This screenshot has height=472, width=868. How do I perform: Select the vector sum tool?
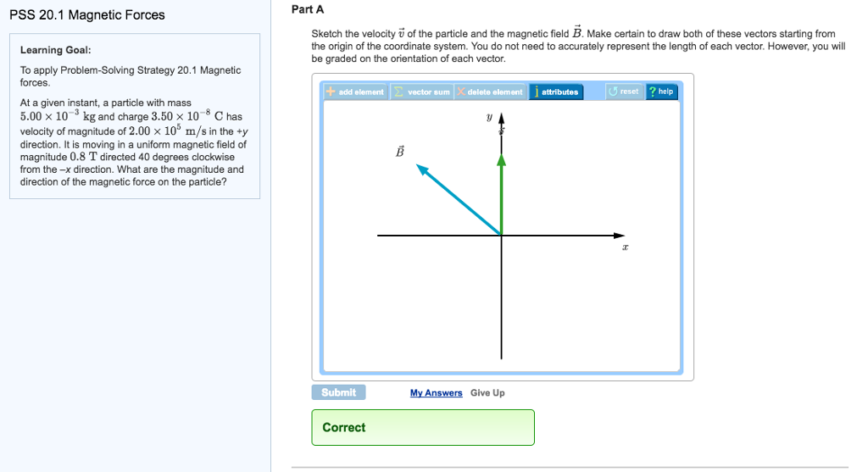(422, 92)
